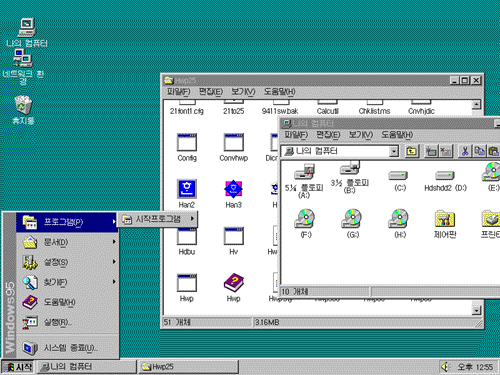Open Find (찾기) in Start menu
Viewport: 500px width, 375px height.
(x=67, y=282)
